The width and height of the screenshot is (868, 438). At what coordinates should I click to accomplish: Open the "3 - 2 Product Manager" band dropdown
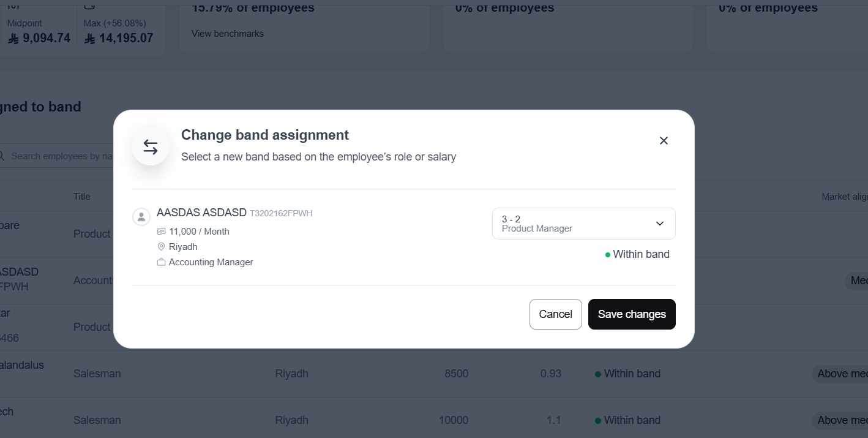(575, 224)
